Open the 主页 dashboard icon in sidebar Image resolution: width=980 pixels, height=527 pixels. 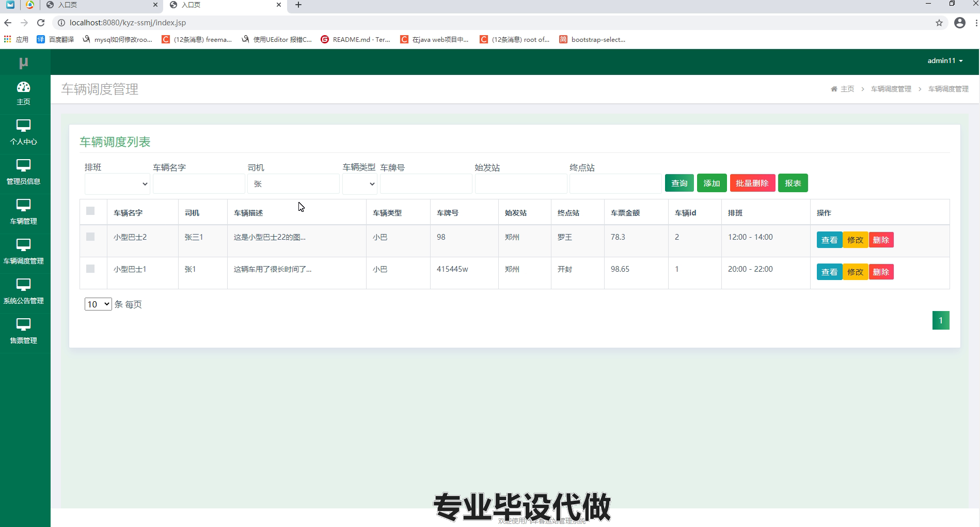[x=24, y=87]
